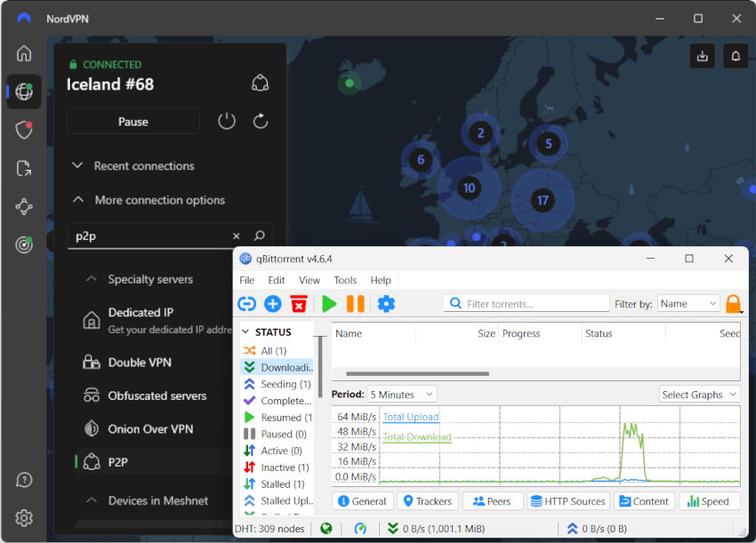756x543 pixels.
Task: Click map cluster labeled 17
Action: click(543, 201)
